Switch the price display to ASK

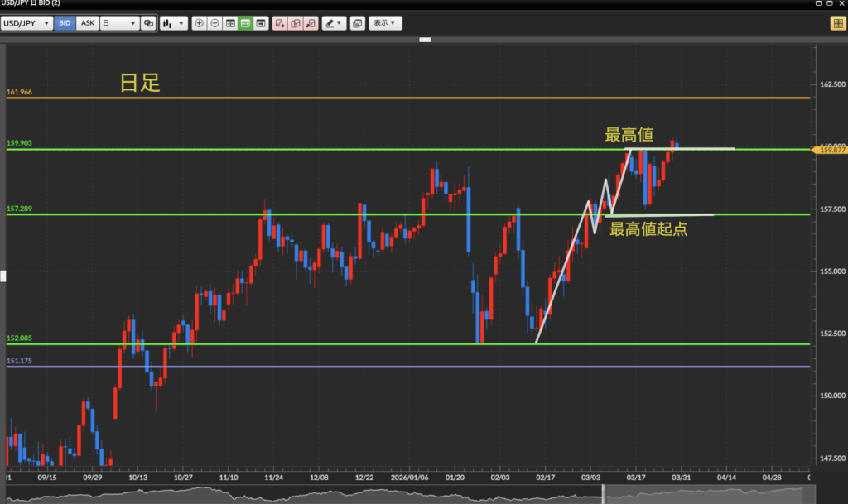86,23
